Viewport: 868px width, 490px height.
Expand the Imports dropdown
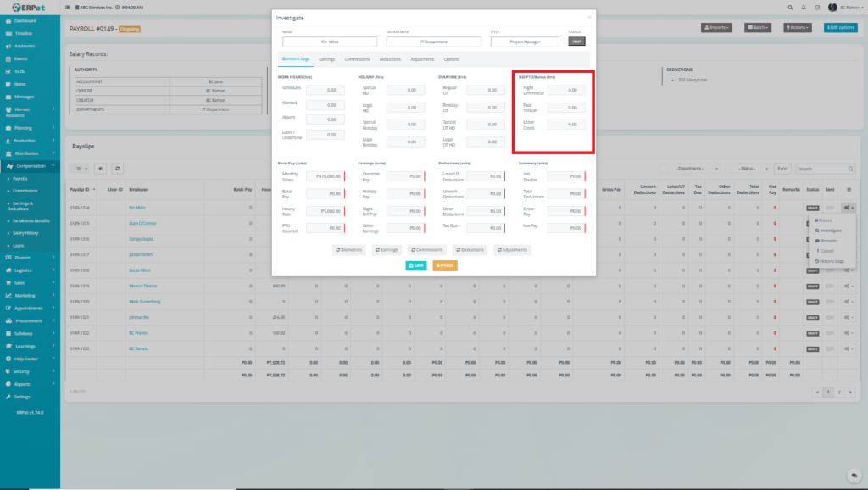point(716,27)
